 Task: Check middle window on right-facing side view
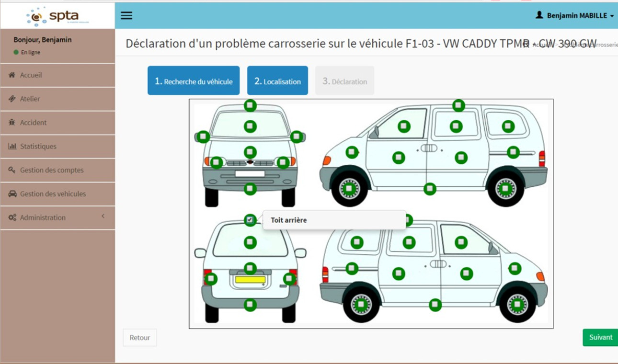tap(409, 242)
